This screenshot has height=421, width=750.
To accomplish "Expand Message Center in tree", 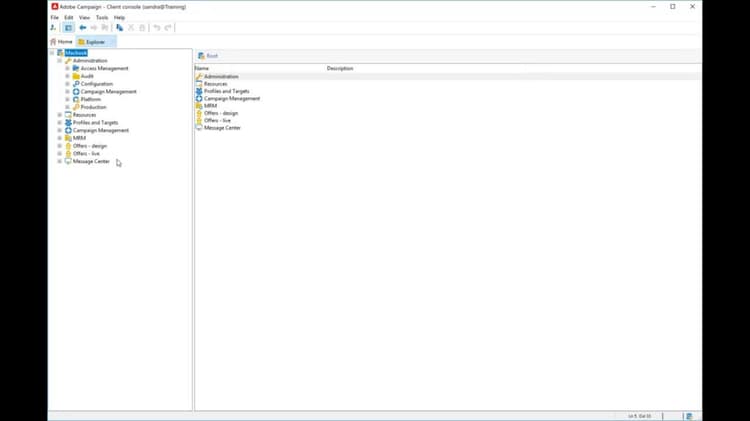I will tap(60, 161).
